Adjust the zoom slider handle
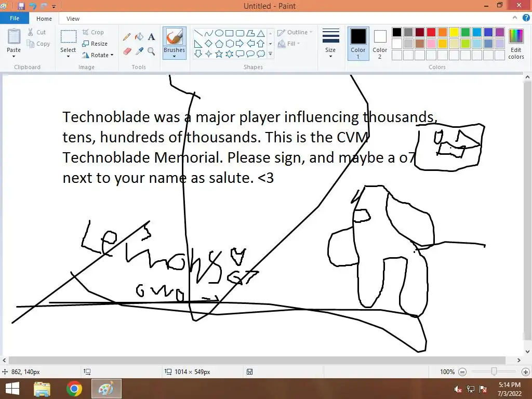 (x=494, y=371)
